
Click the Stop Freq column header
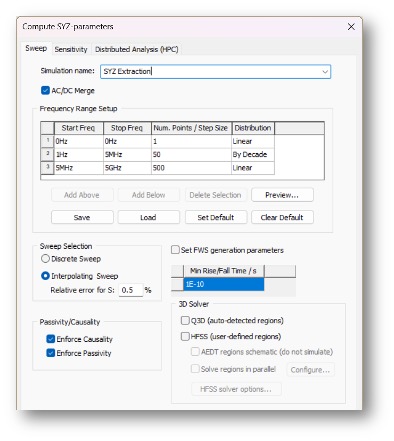(x=127, y=128)
